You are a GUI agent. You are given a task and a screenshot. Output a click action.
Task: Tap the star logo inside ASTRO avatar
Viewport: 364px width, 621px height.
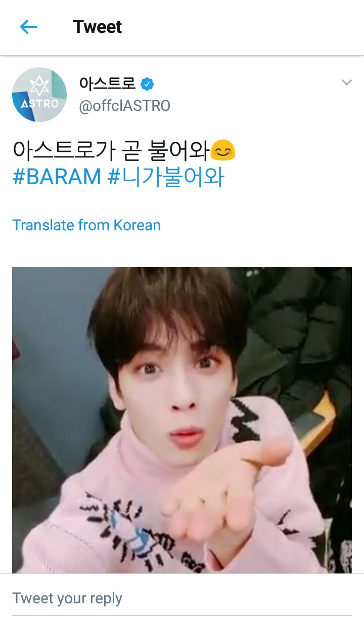pos(39,85)
